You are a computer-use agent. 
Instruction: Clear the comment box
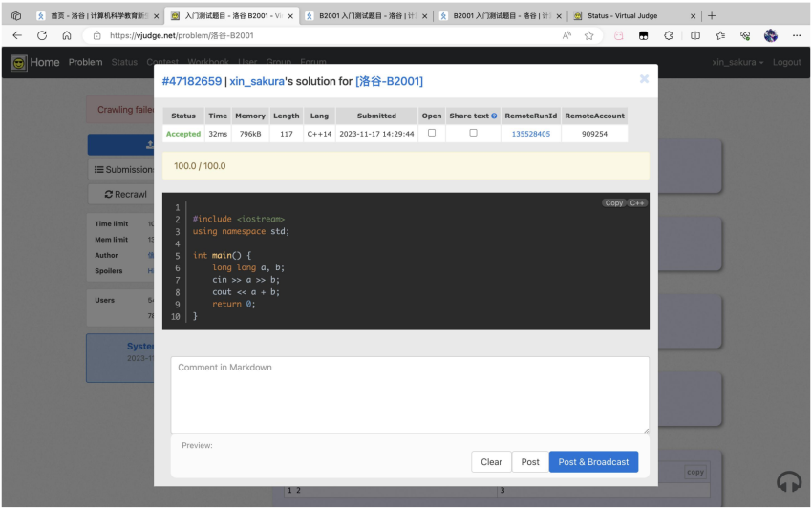491,462
